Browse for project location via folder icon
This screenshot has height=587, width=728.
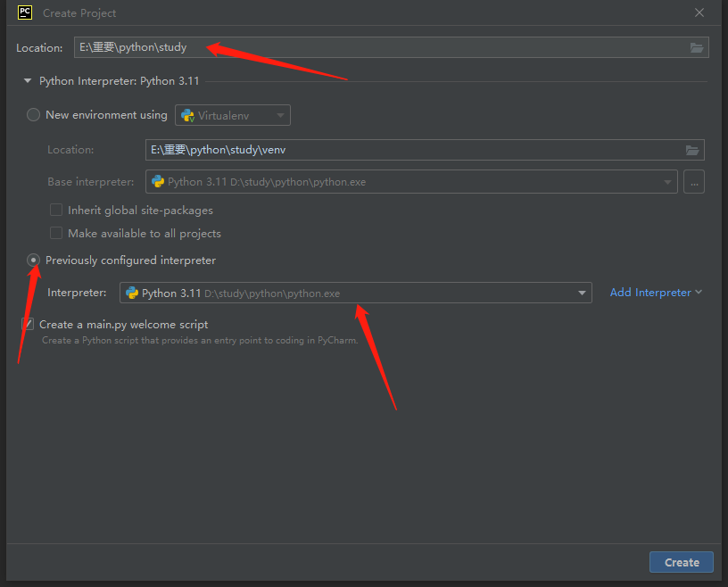coord(697,47)
